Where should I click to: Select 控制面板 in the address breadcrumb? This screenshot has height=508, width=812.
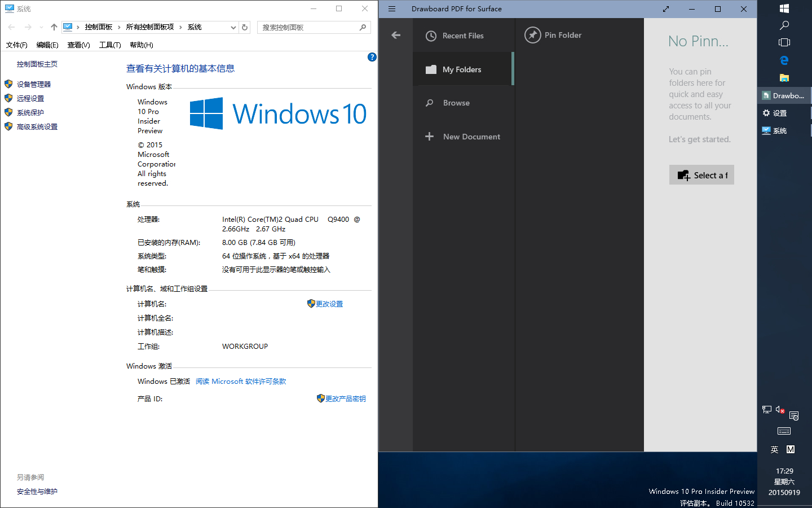(x=99, y=27)
